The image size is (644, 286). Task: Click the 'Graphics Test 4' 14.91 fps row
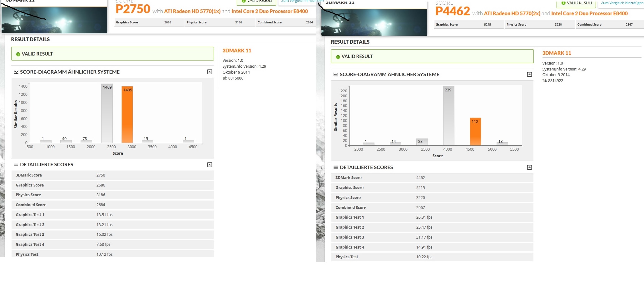(x=432, y=247)
